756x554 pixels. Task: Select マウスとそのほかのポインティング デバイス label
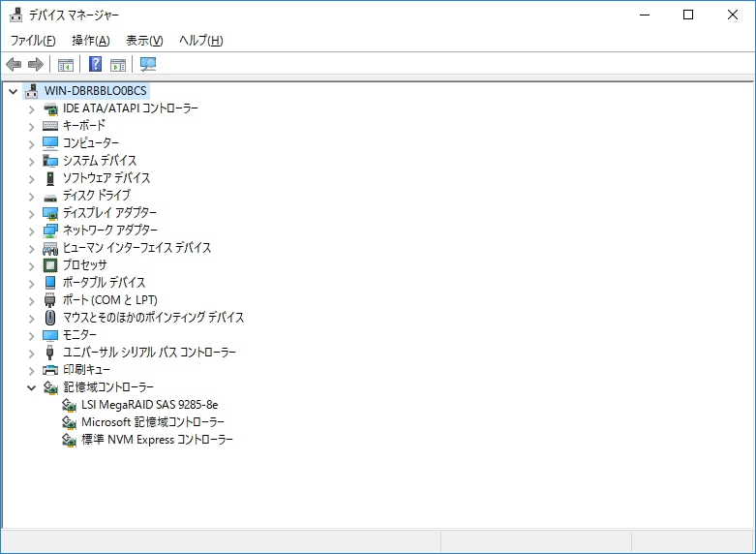click(153, 318)
